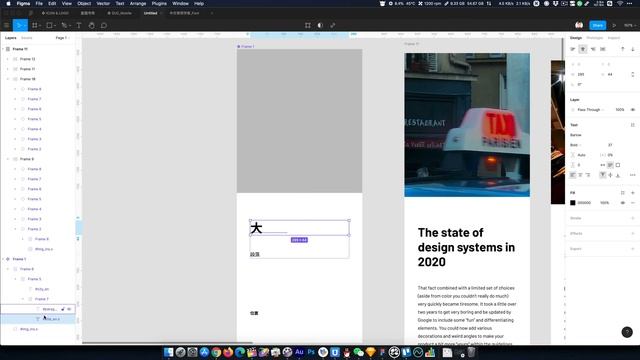The width and height of the screenshot is (640, 360).
Task: Open the Page 1 dropdown
Action: [x=62, y=38]
